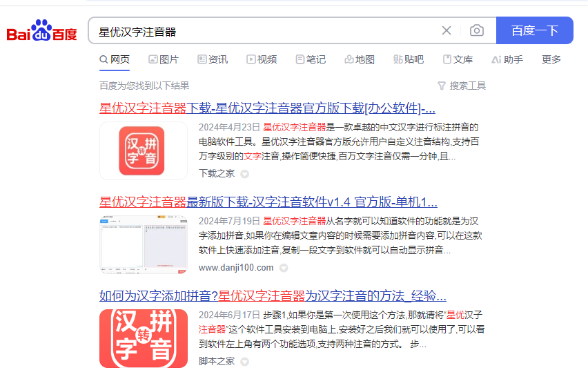Click the software screenshot thumbnail of second result
The image size is (588, 370).
click(x=144, y=244)
